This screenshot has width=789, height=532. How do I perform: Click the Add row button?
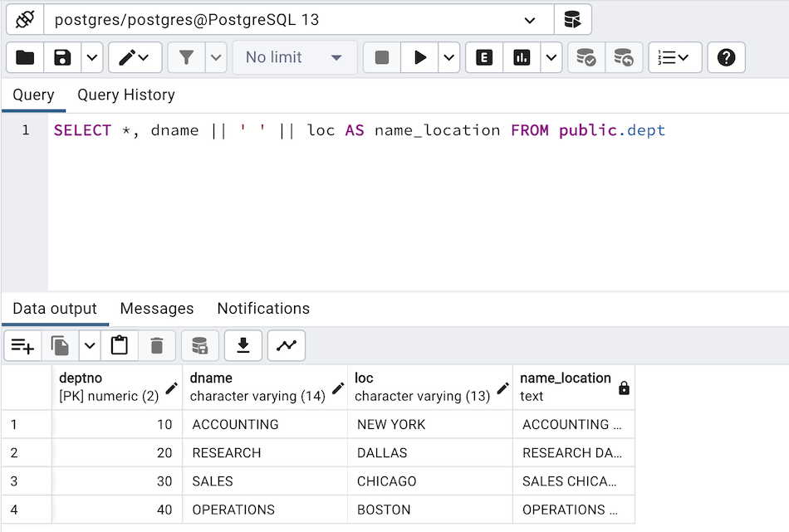coord(22,345)
